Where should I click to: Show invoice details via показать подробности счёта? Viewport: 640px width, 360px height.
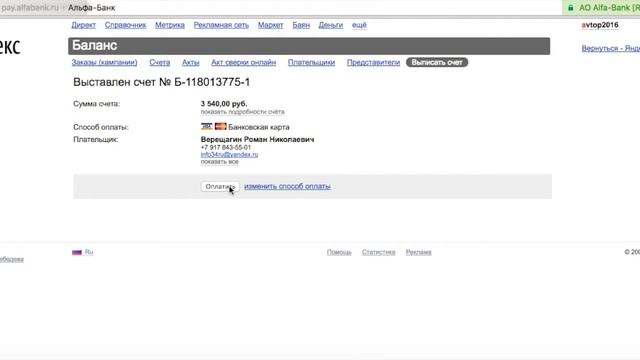242,112
